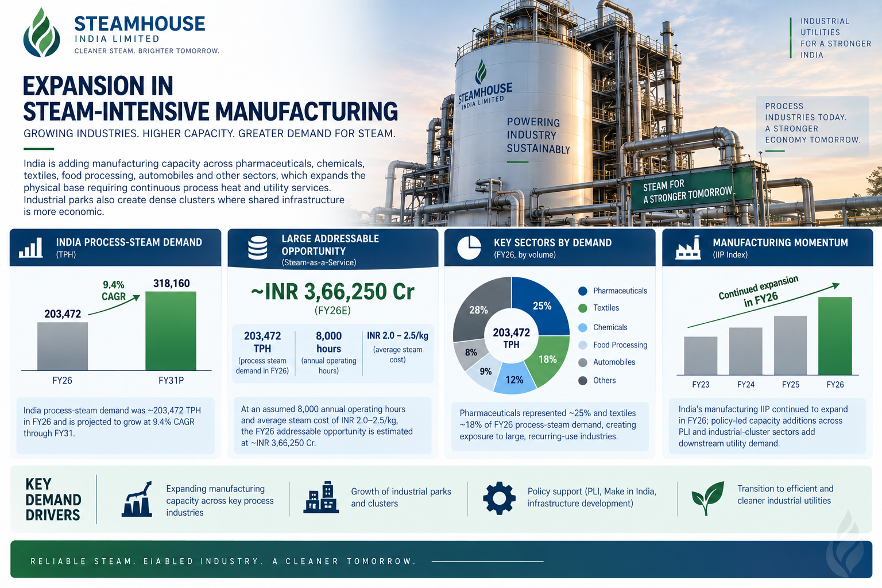Image resolution: width=882 pixels, height=588 pixels.
Task: Select the 'Expanding manufacturing capacity' driver text
Action: click(x=220, y=501)
